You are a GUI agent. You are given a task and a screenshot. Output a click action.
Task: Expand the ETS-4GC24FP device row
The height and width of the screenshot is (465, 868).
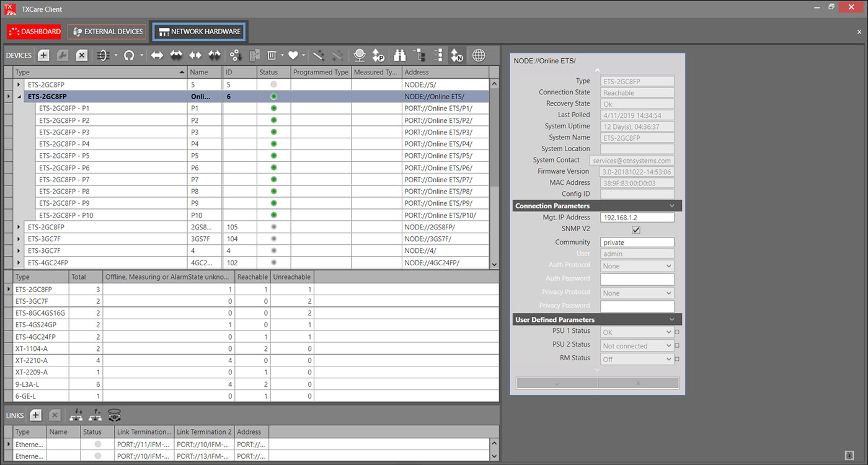coord(19,263)
